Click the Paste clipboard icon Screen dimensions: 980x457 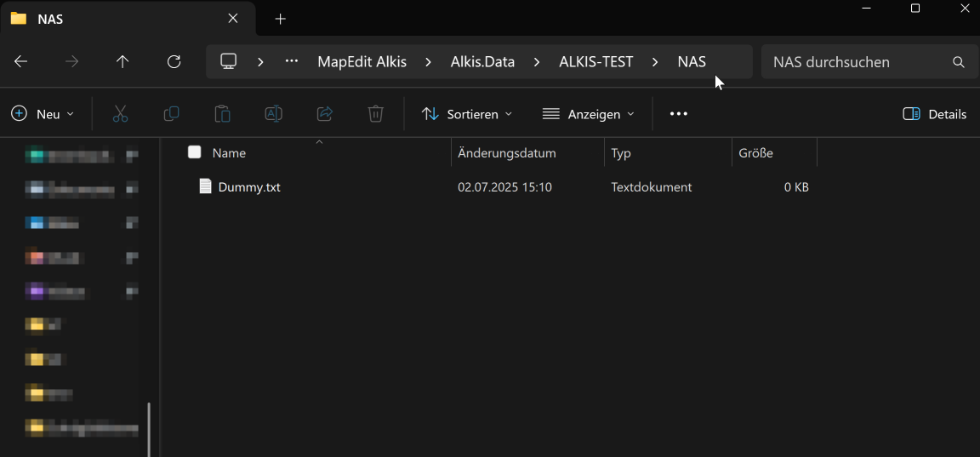[222, 114]
